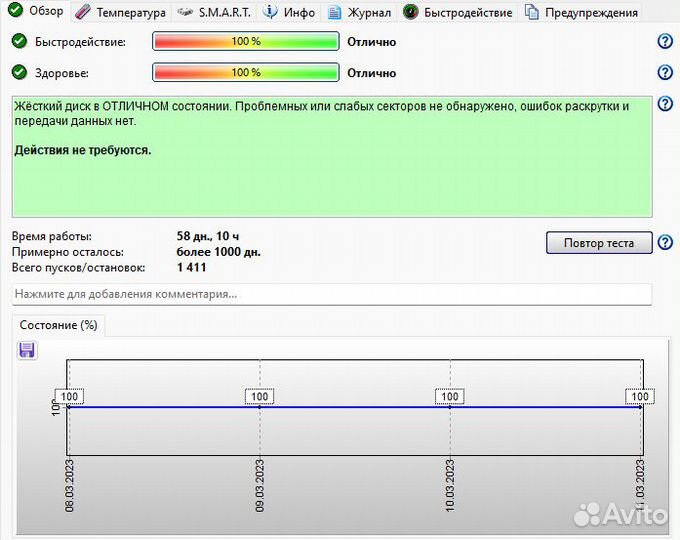Screen dimensions: 680x540
Task: Click the save chart floppy disk icon
Action: pos(27,350)
